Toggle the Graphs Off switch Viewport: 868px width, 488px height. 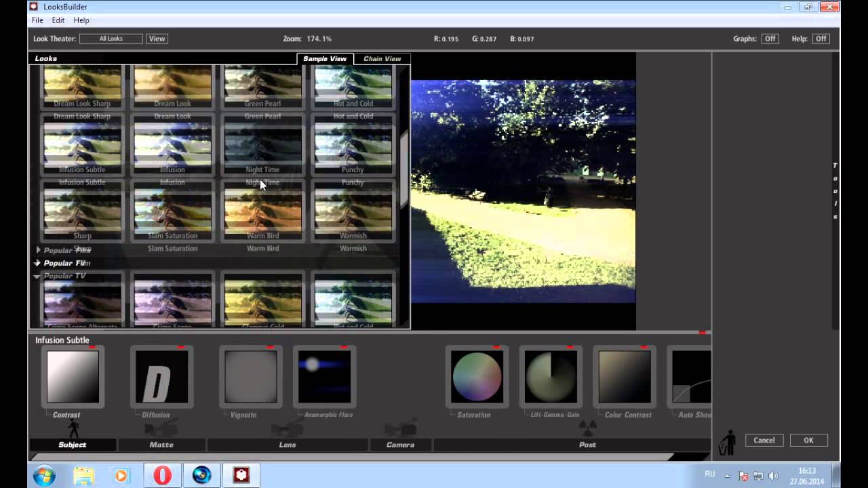click(x=770, y=39)
